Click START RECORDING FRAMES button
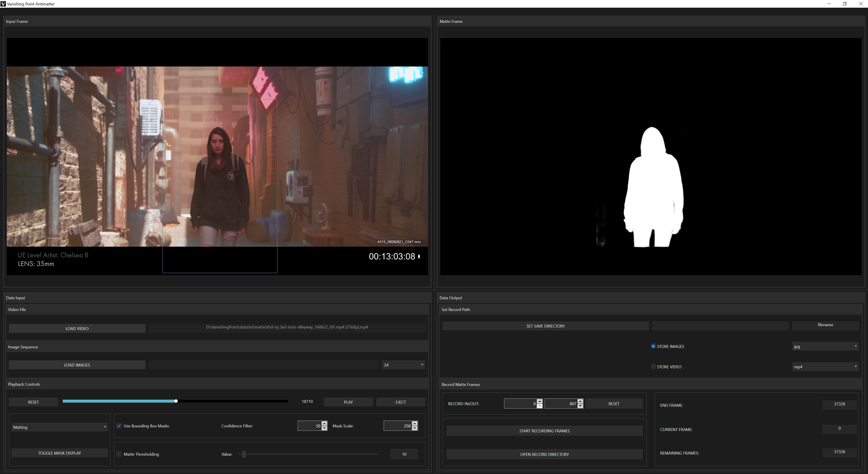This screenshot has height=474, width=868. (x=544, y=431)
